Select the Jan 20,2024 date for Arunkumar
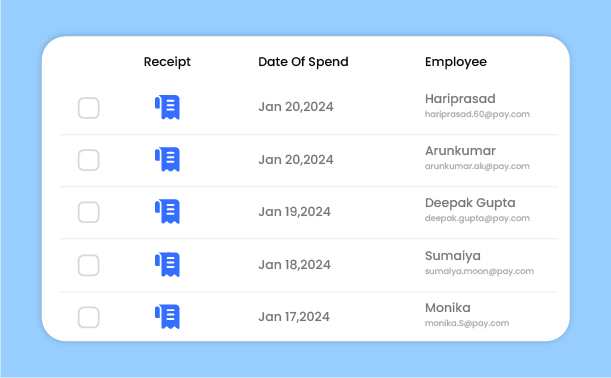The height and width of the screenshot is (378, 611). click(x=296, y=160)
